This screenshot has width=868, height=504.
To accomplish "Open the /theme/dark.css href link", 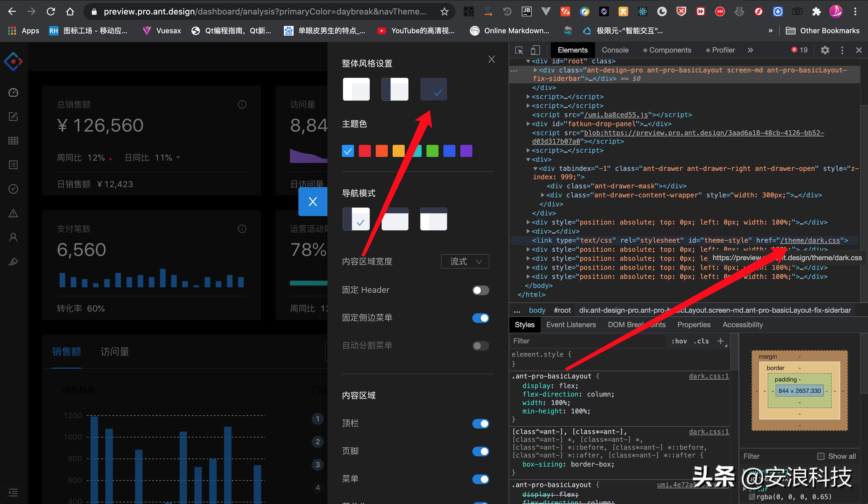I will click(810, 240).
